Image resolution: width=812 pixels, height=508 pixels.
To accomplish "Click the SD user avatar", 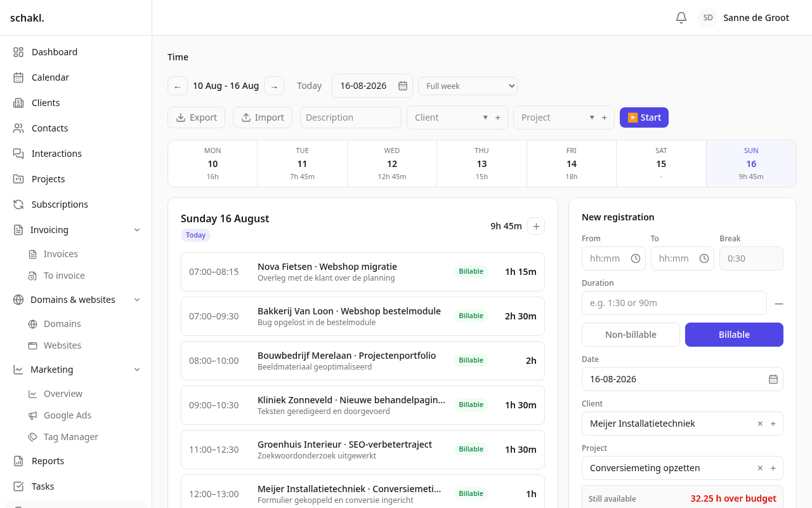I will 708,18.
